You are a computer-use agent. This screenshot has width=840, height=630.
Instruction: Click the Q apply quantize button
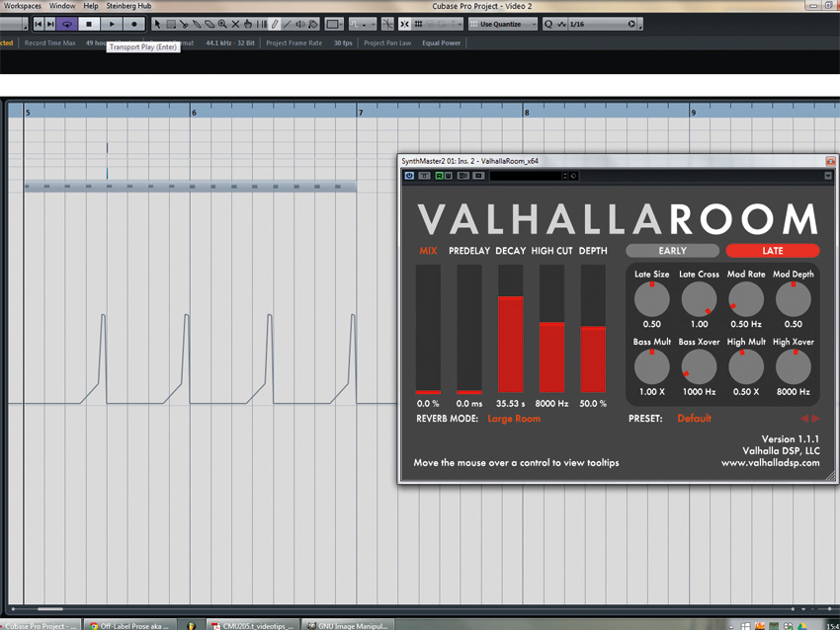point(548,24)
